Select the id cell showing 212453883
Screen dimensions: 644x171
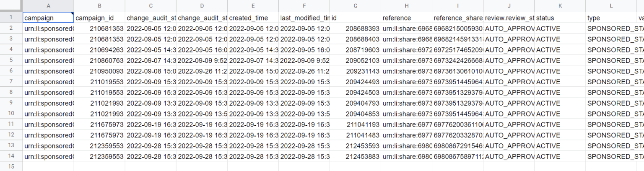362,156
